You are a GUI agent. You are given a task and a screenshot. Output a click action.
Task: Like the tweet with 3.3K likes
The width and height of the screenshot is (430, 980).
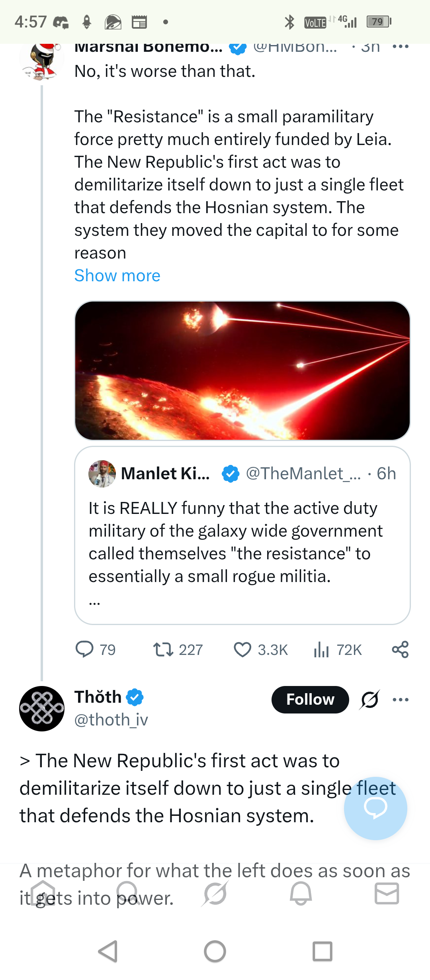[260, 650]
